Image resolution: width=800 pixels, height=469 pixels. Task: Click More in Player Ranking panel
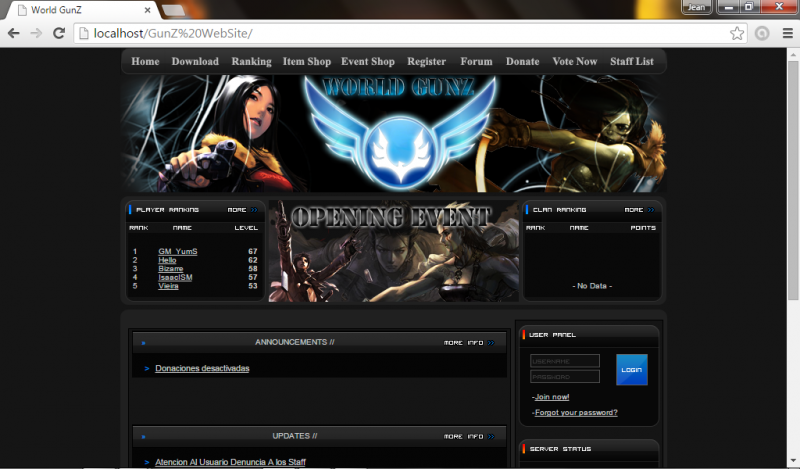point(242,210)
